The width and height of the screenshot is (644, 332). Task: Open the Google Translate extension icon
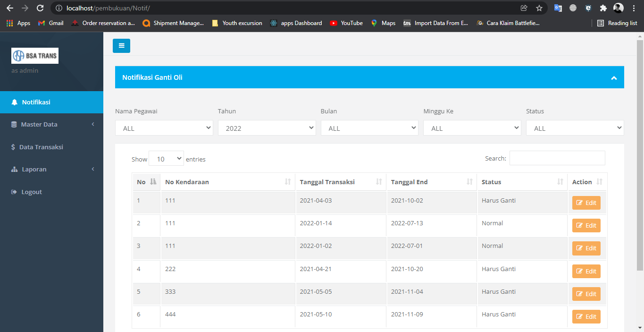[x=558, y=8]
